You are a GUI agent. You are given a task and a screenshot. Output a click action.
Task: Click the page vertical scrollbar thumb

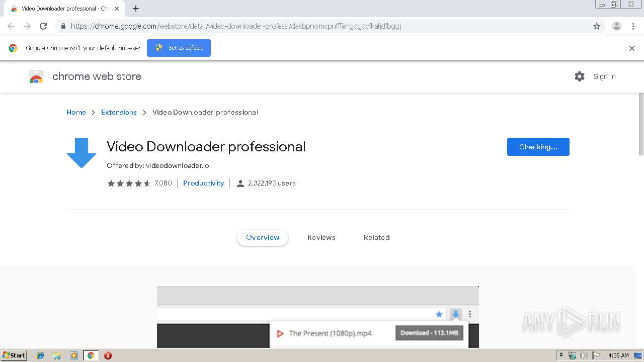(x=641, y=124)
